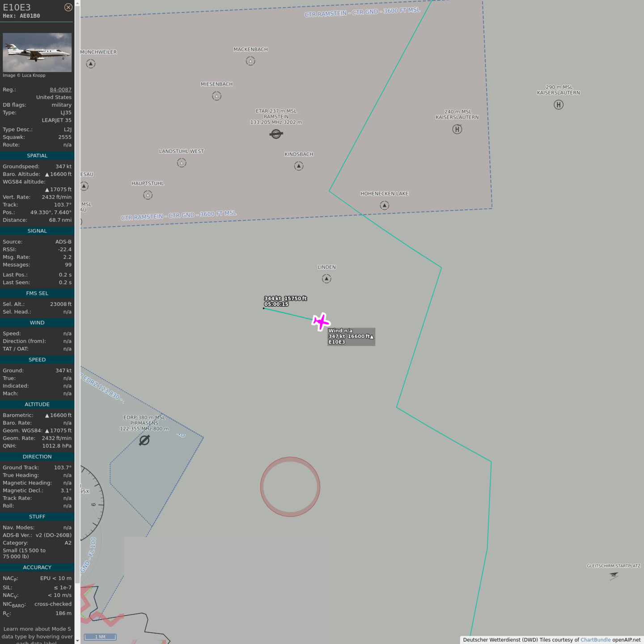644x644 pixels.
Task: Click the Gleitschirm Startplatz paraglider icon
Action: click(614, 576)
